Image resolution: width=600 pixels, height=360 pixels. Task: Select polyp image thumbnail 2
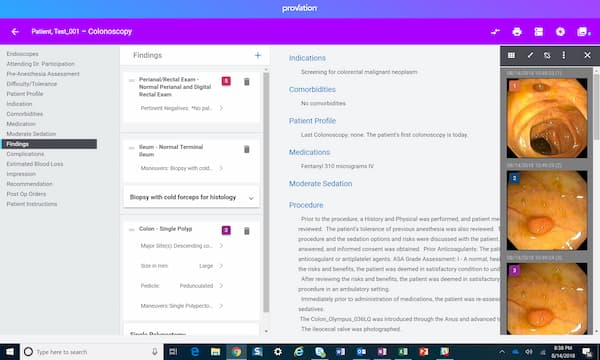click(547, 210)
